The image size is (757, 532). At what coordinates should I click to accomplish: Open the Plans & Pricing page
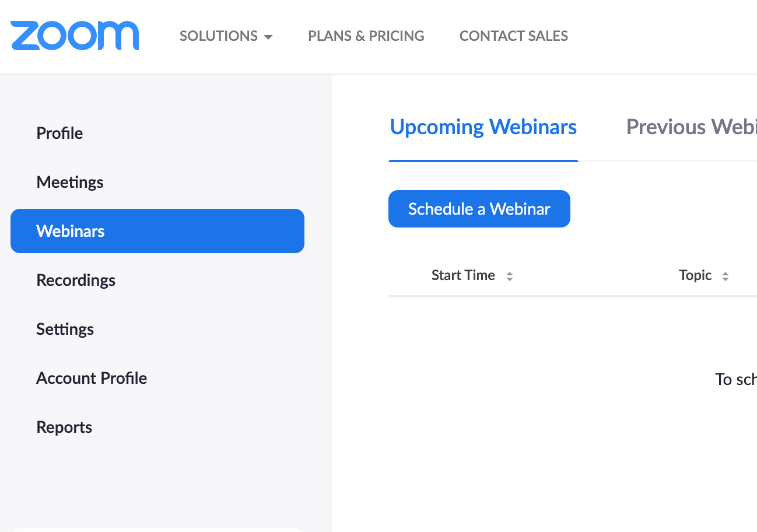(x=366, y=36)
